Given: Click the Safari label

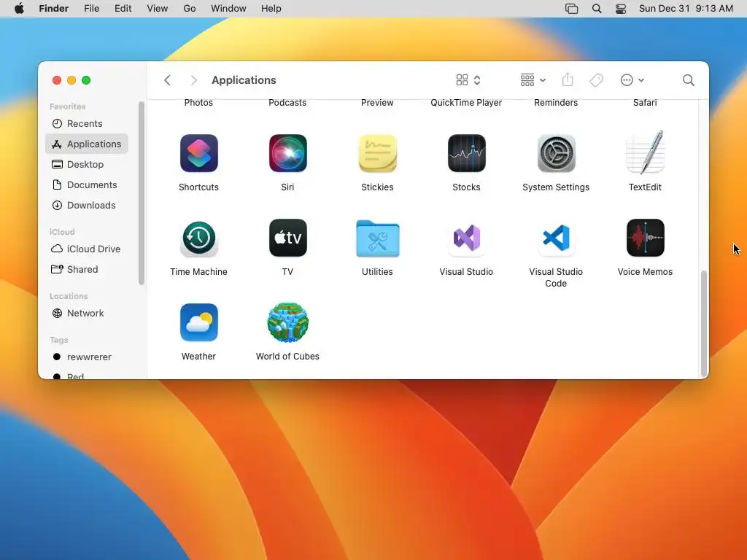Looking at the screenshot, I should pos(645,103).
